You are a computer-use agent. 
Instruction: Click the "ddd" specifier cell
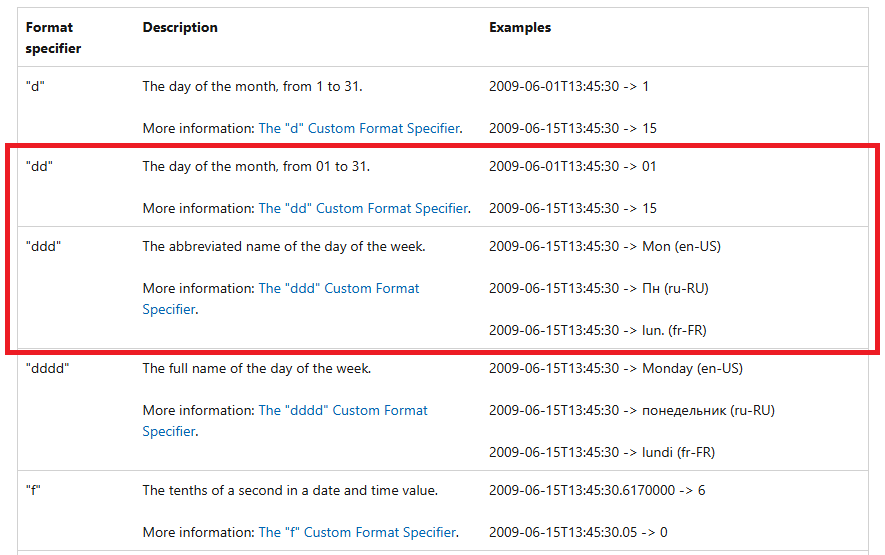pos(43,247)
